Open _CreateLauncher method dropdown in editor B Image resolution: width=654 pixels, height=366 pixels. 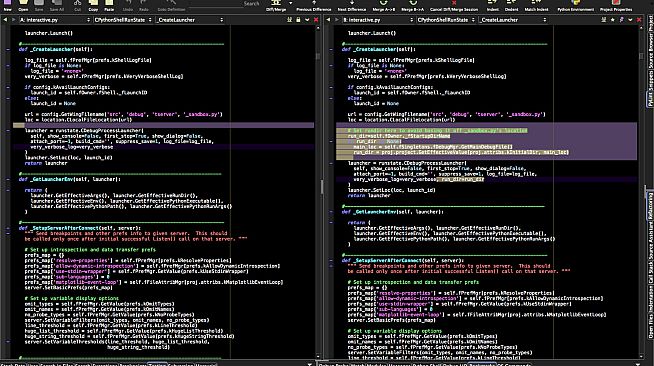click(513, 20)
